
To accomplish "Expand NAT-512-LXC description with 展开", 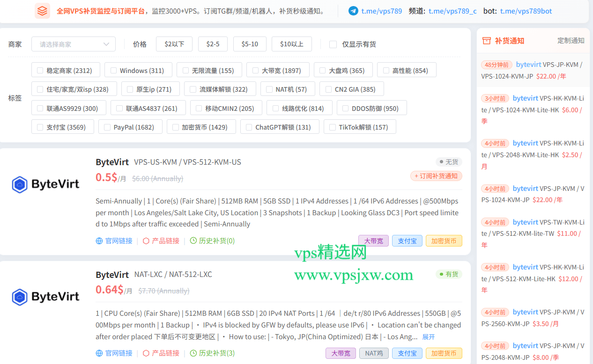I will (429, 337).
